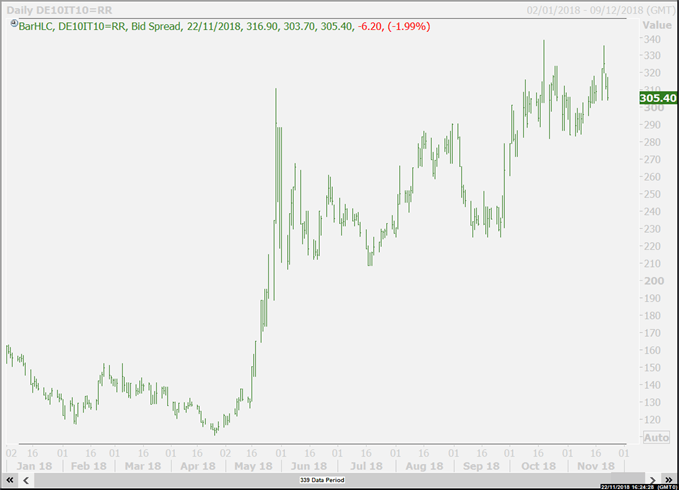This screenshot has width=679, height=490.
Task: Click the May 18 month label
Action: (x=253, y=466)
